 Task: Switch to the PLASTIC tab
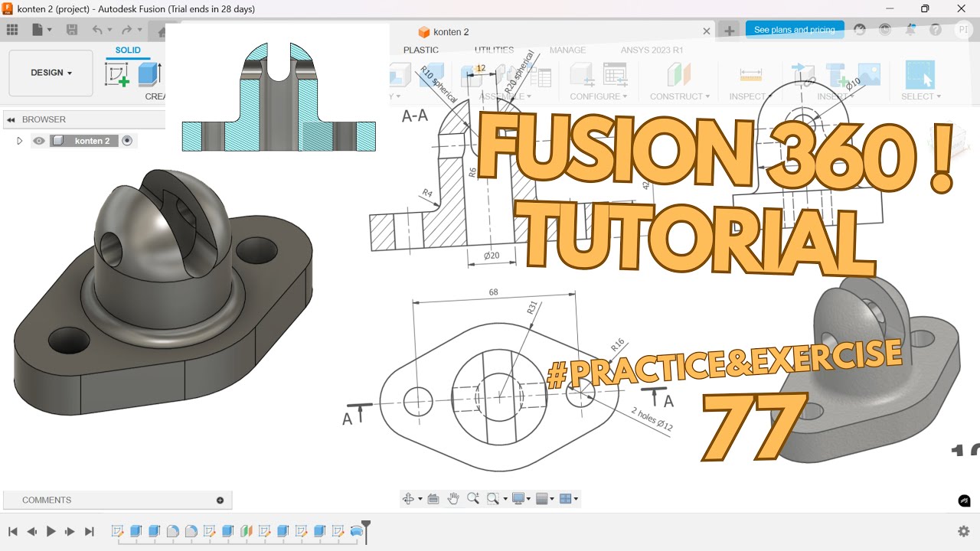(x=421, y=51)
